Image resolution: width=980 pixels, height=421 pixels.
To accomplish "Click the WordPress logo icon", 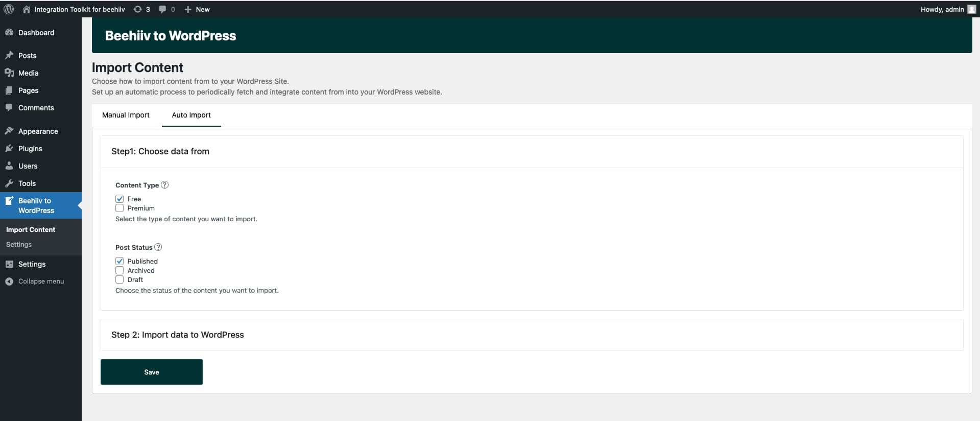I will point(9,9).
